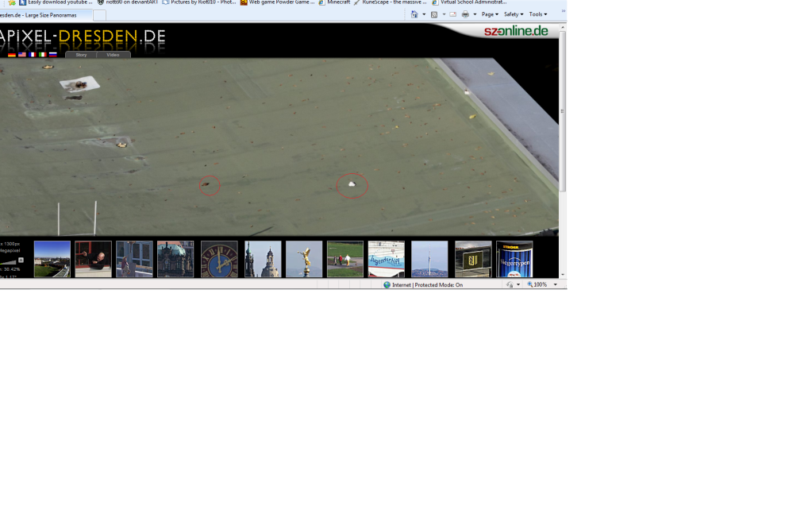Open the green-domed palace thumbnail
The height and width of the screenshot is (529, 812).
175,259
